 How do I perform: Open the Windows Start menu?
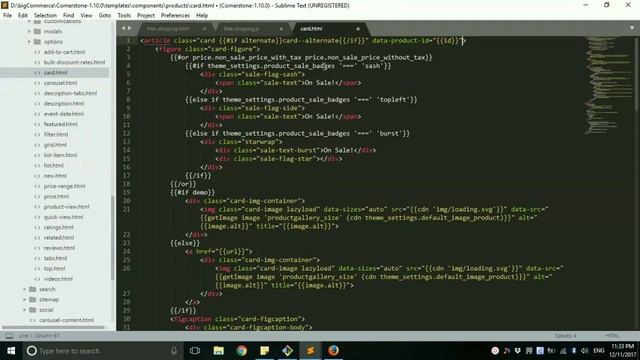[x=11, y=351]
